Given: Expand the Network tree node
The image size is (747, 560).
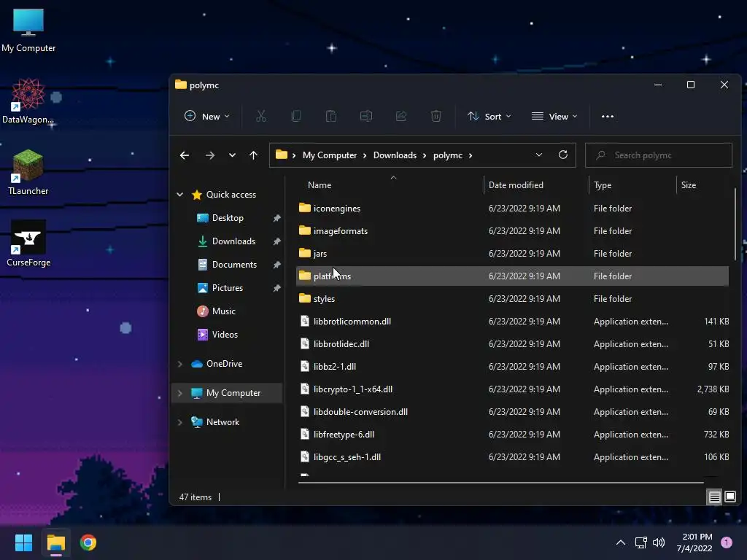Looking at the screenshot, I should [x=180, y=422].
